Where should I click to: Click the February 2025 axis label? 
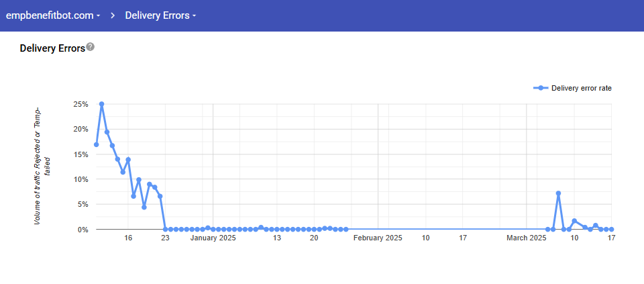(378, 238)
